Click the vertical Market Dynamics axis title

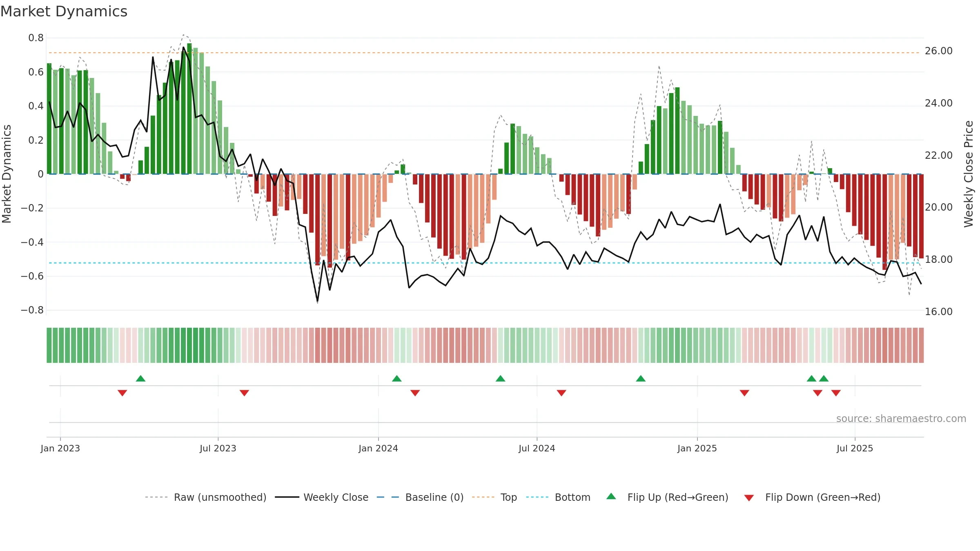coord(7,174)
